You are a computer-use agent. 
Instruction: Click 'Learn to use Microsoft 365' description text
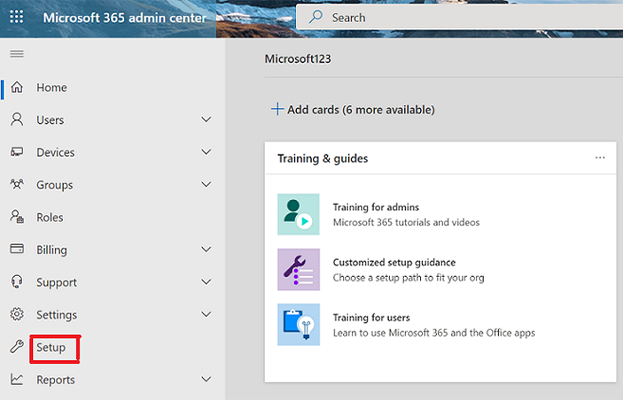tap(434, 333)
